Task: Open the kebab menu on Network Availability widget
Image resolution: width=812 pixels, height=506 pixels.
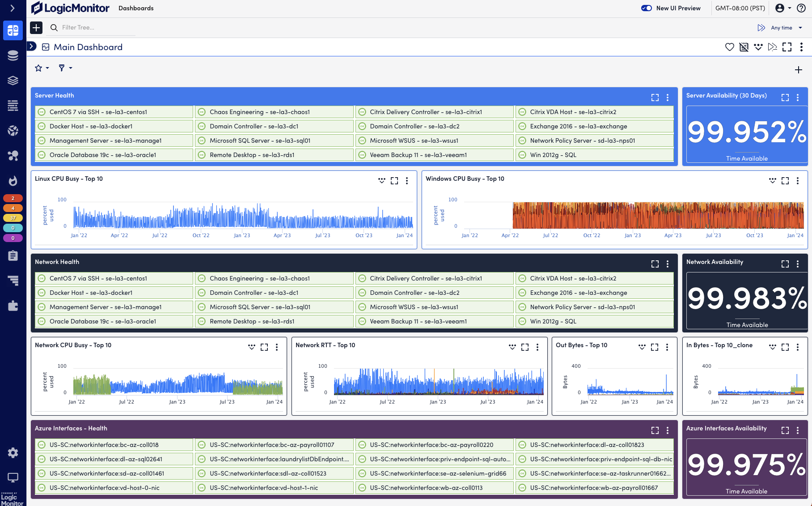Action: [x=798, y=264]
